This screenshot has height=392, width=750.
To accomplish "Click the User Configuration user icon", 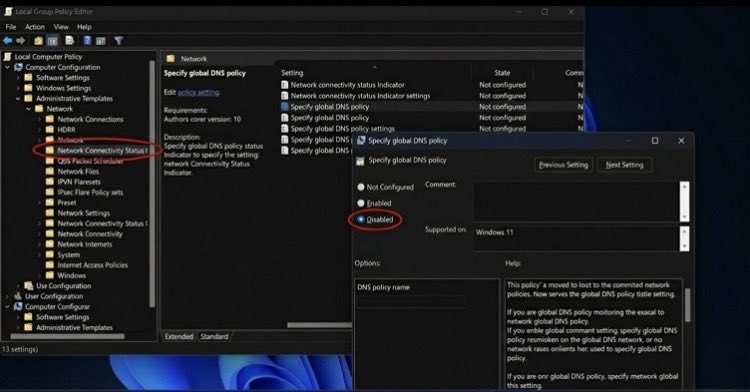I will pyautogui.click(x=18, y=296).
